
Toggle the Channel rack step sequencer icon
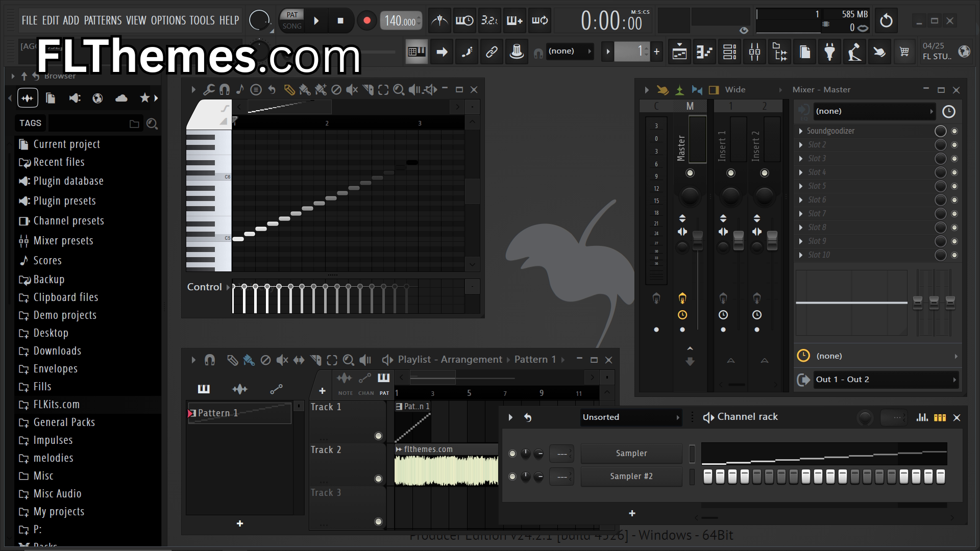pos(940,417)
